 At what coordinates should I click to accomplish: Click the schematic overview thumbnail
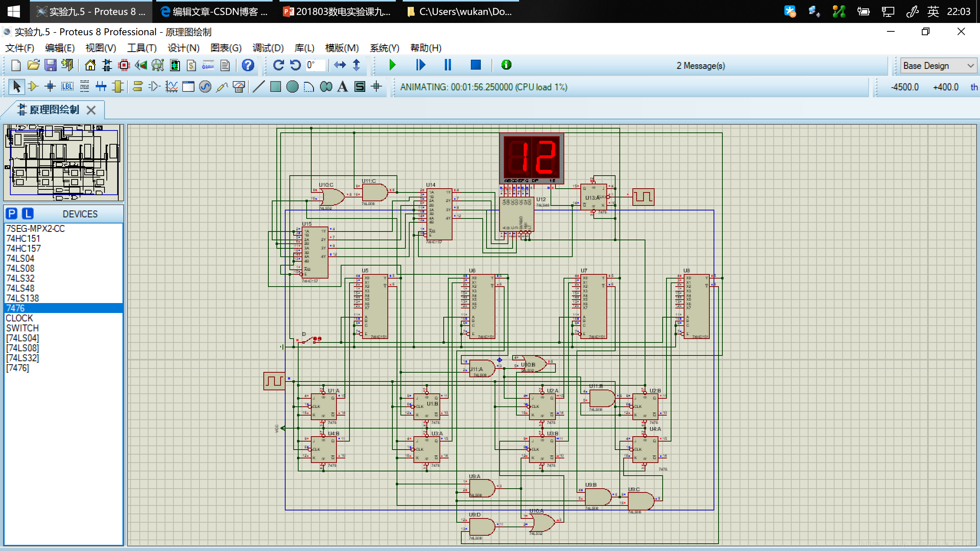click(64, 162)
